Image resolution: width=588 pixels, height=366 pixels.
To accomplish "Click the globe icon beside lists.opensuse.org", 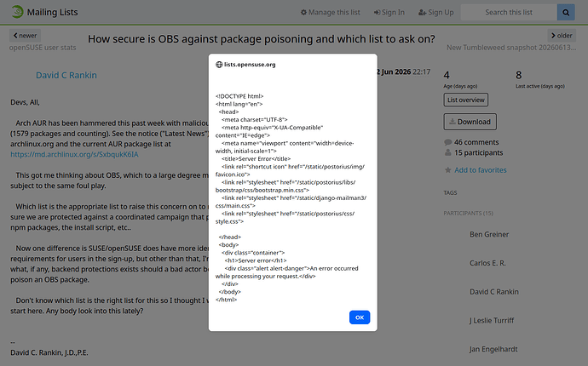I will pos(219,65).
